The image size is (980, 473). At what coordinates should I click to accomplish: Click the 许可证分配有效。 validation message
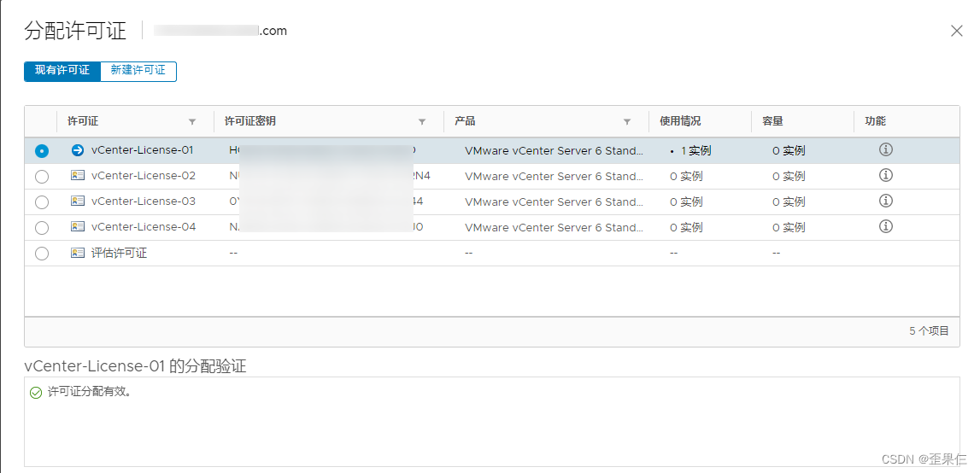click(90, 393)
